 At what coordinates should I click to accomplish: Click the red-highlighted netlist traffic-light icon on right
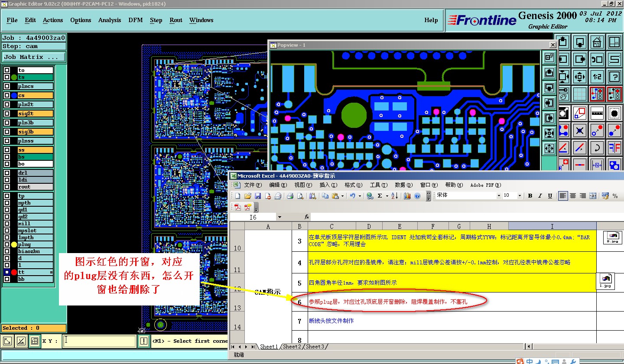tap(614, 94)
